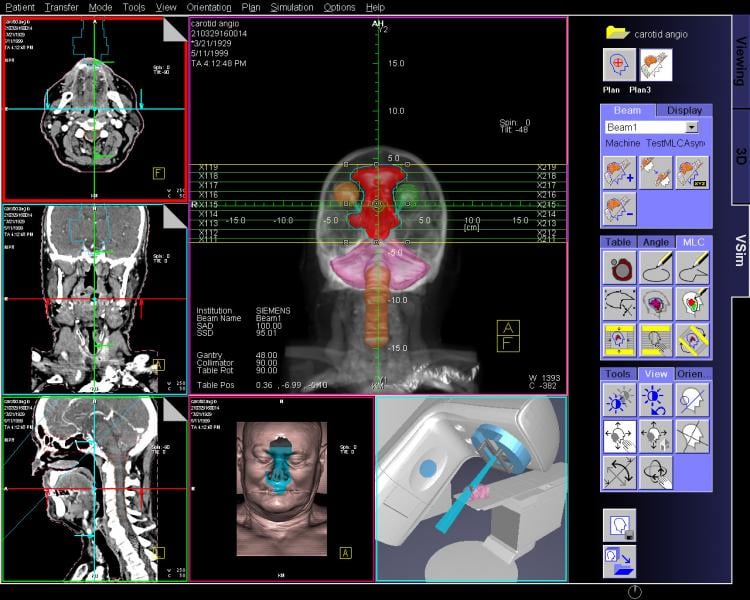This screenshot has width=750, height=600.
Task: Open the Simulation menu
Action: (x=292, y=7)
